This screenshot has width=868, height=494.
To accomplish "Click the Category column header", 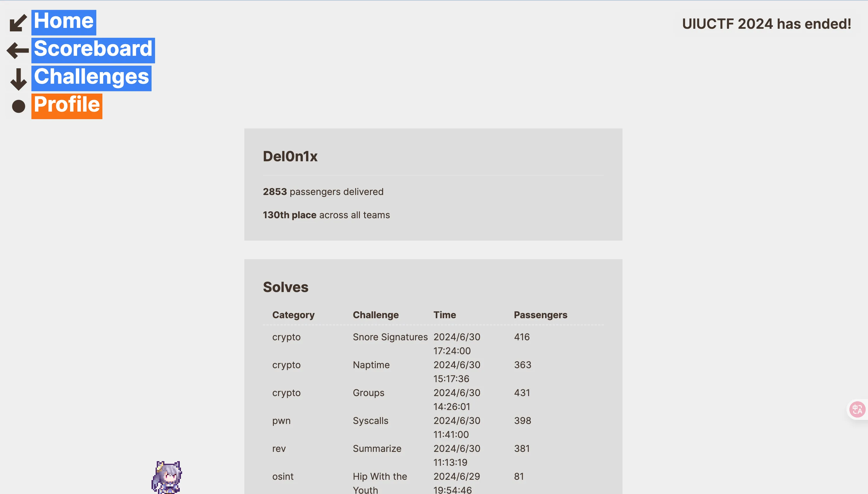I will click(294, 315).
